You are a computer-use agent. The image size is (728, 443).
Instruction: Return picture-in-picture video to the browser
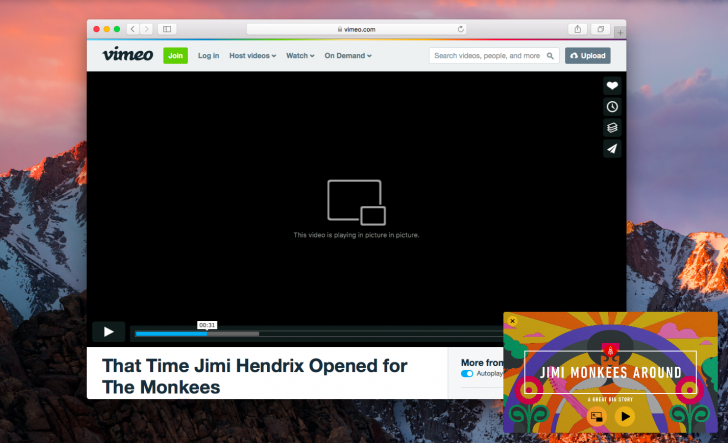596,416
